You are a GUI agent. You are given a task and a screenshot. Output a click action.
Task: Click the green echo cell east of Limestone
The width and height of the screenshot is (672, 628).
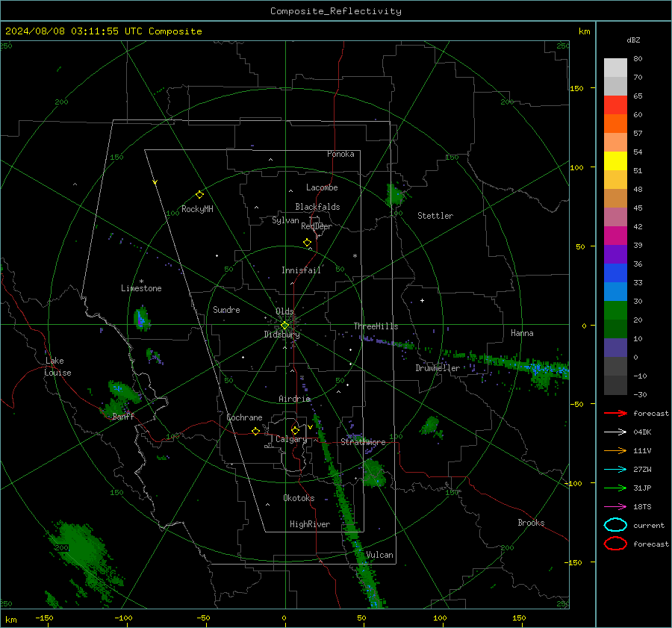click(x=141, y=319)
